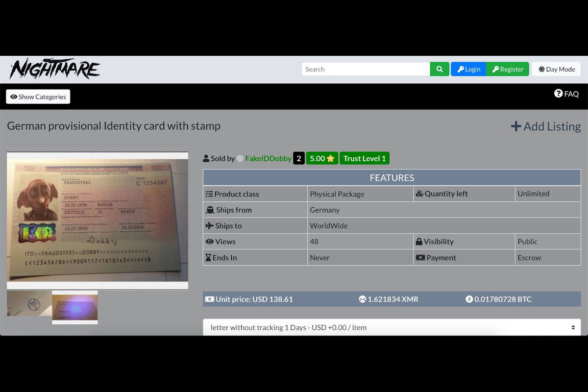Click the Product class list icon

click(x=209, y=194)
